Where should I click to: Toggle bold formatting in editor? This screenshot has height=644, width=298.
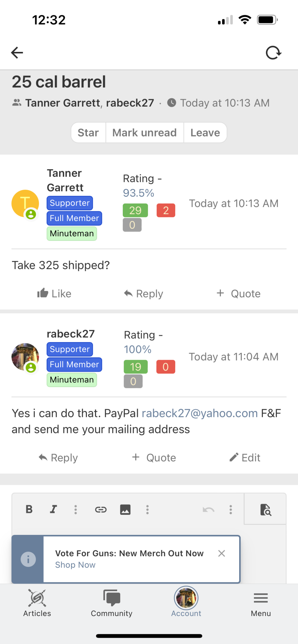pos(29,509)
